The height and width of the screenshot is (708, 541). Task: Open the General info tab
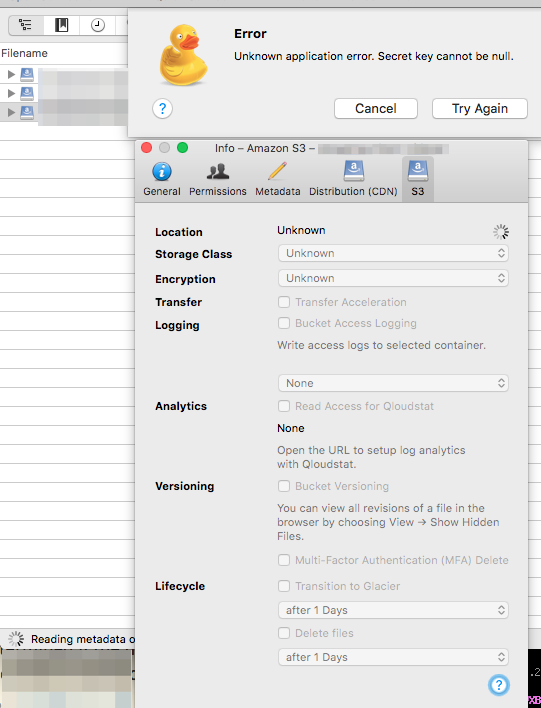coord(162,179)
